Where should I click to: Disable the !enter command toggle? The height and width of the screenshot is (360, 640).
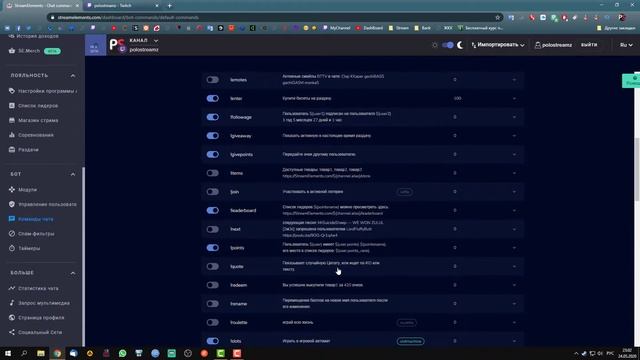[x=213, y=98]
